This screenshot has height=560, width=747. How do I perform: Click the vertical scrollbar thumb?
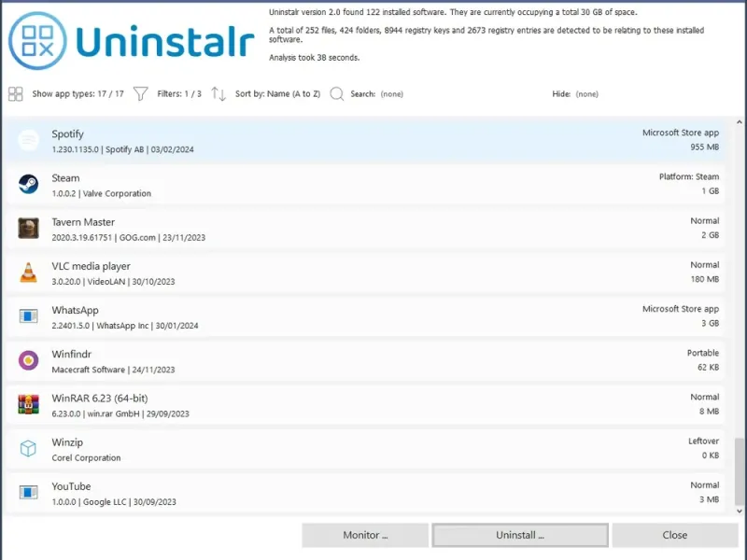740,471
